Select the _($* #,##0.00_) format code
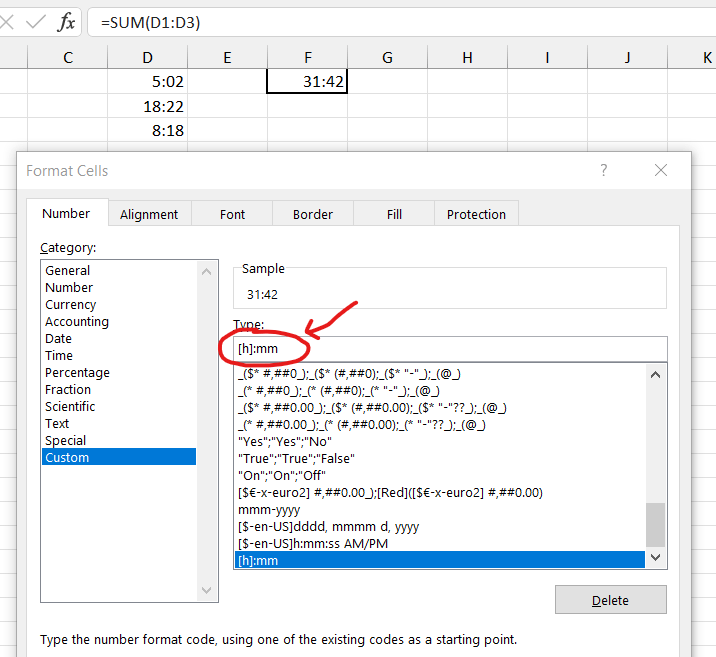This screenshot has width=716, height=657. pyautogui.click(x=440, y=408)
